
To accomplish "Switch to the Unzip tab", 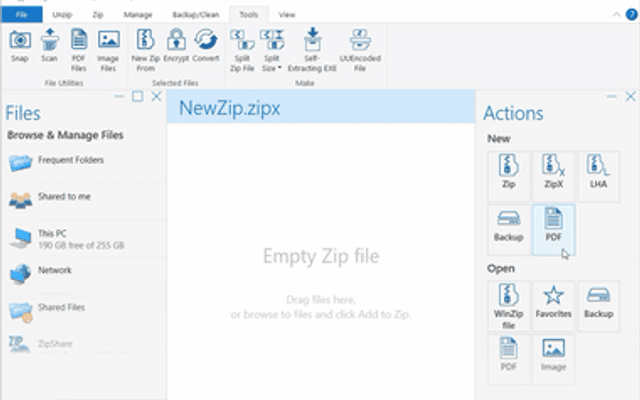I will tap(62, 15).
